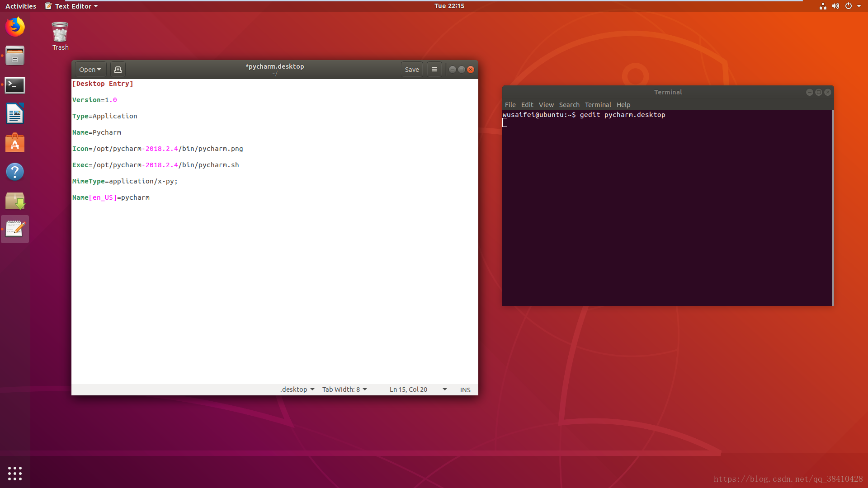Toggle the INS insert mode indicator

tap(465, 389)
